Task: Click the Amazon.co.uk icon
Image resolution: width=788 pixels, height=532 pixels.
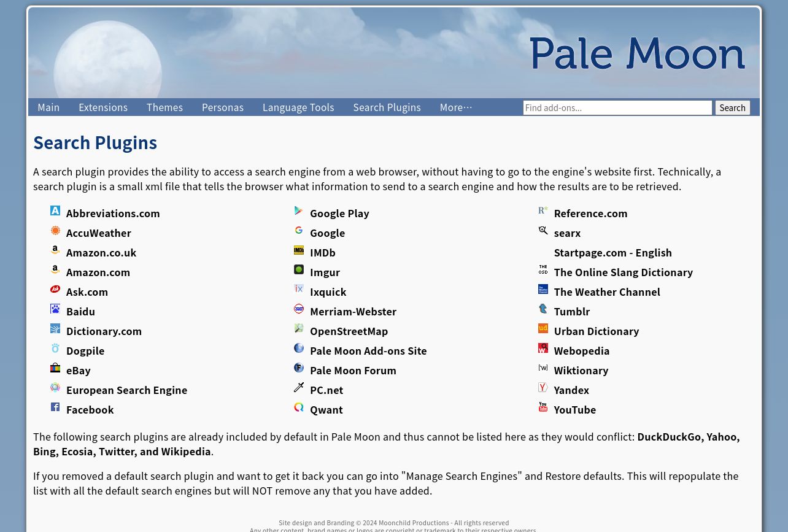Action: 55,250
